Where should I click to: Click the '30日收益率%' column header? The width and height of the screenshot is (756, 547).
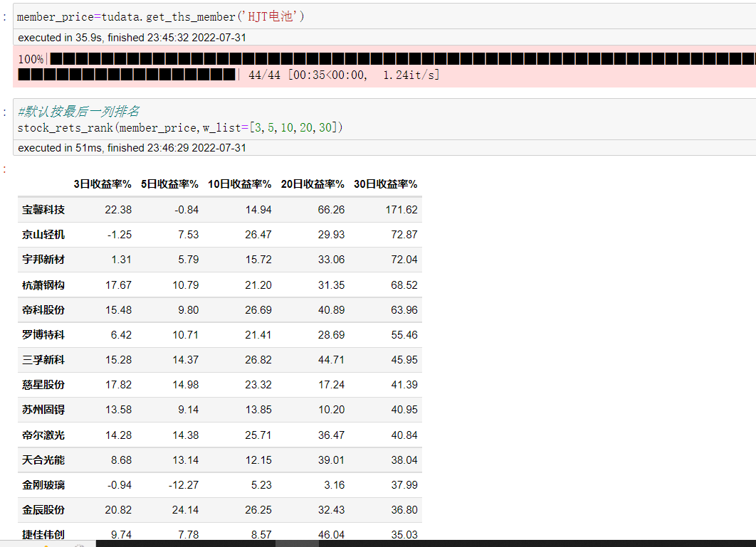(386, 184)
